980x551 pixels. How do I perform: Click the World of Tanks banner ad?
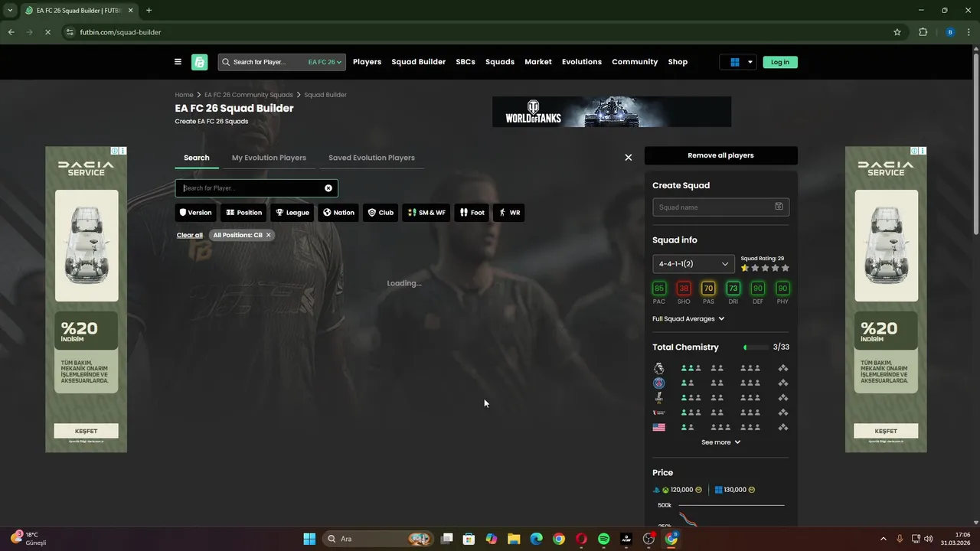coord(612,112)
